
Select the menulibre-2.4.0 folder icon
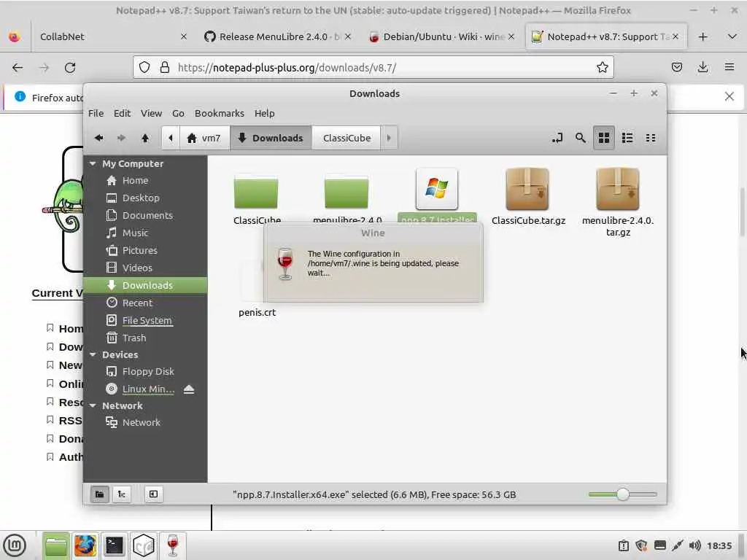347,192
